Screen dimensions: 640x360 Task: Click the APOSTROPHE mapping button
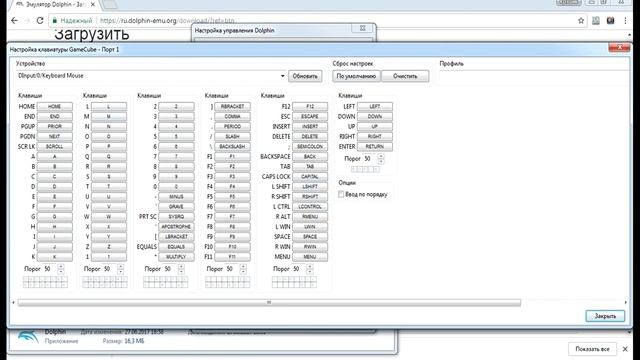tap(176, 227)
